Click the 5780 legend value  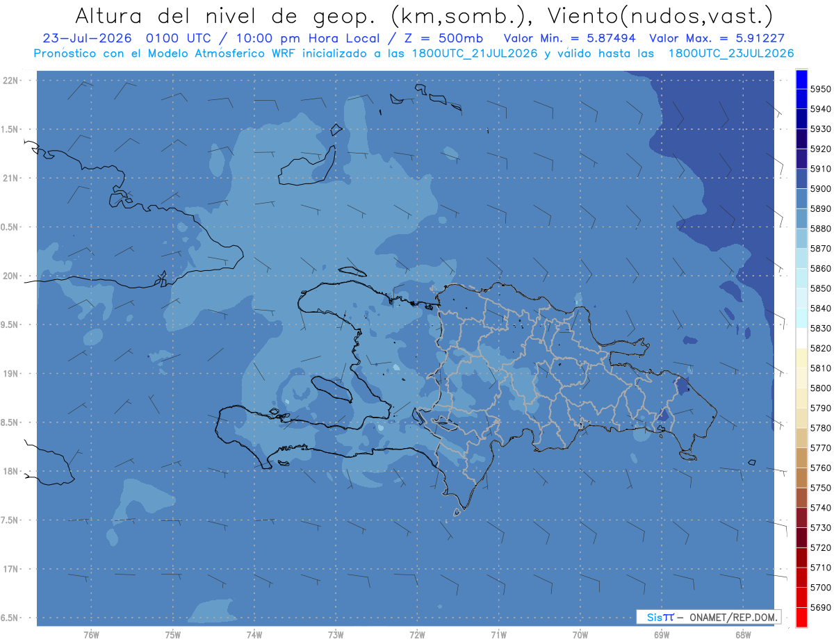821,428
